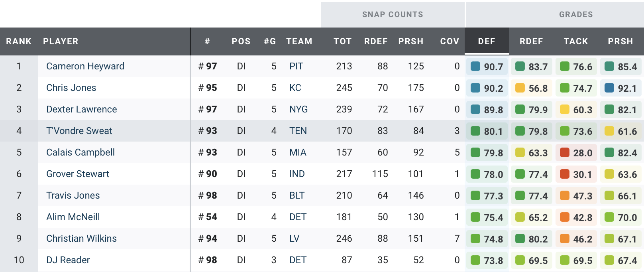Click Chris Jones's blue 92.1 pass-rush grade swatch

[609, 88]
